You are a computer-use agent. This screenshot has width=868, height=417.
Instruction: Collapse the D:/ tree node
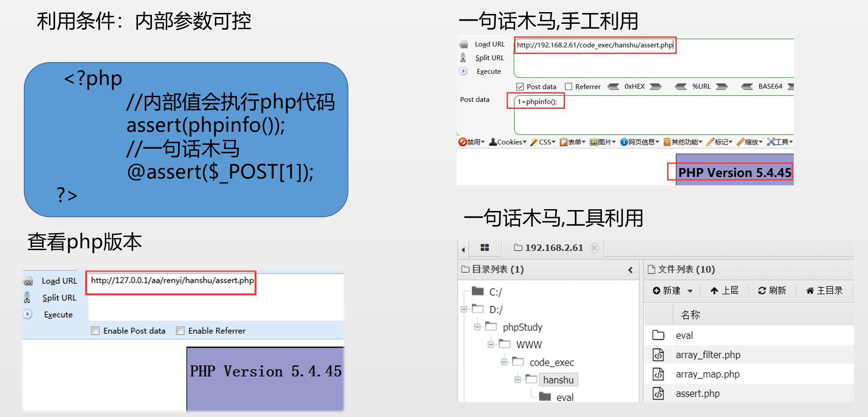pyautogui.click(x=464, y=309)
